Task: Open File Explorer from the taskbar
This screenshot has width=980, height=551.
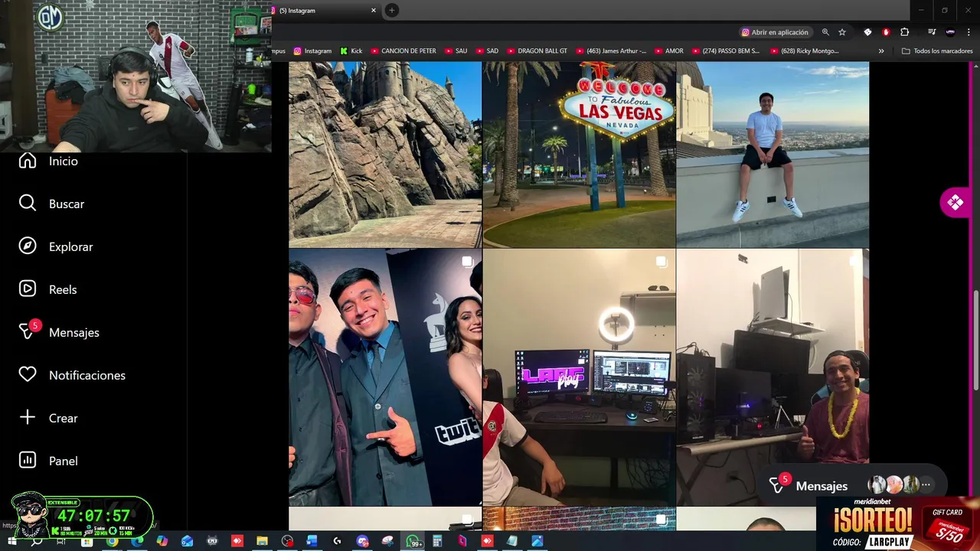Action: [262, 541]
